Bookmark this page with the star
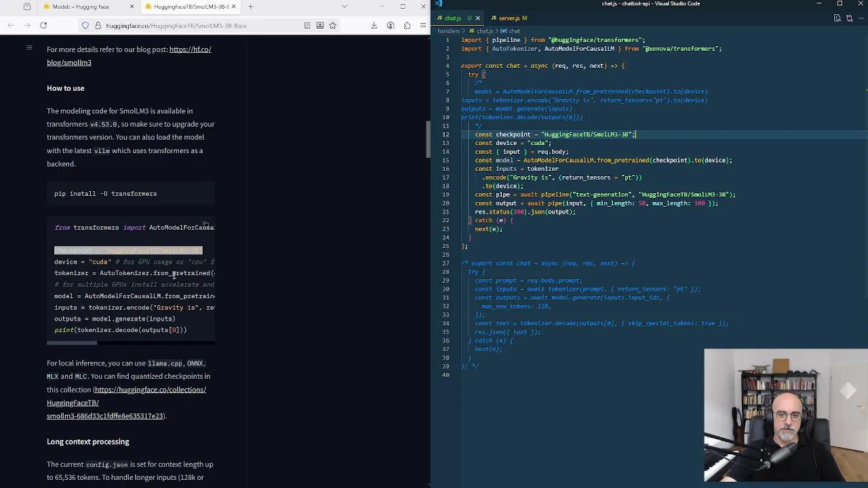The image size is (868, 488). (332, 26)
